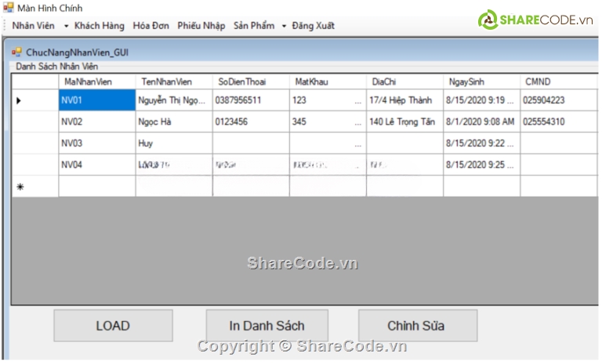Click the row header of NV03
This screenshot has width=602, height=364.
35,143
